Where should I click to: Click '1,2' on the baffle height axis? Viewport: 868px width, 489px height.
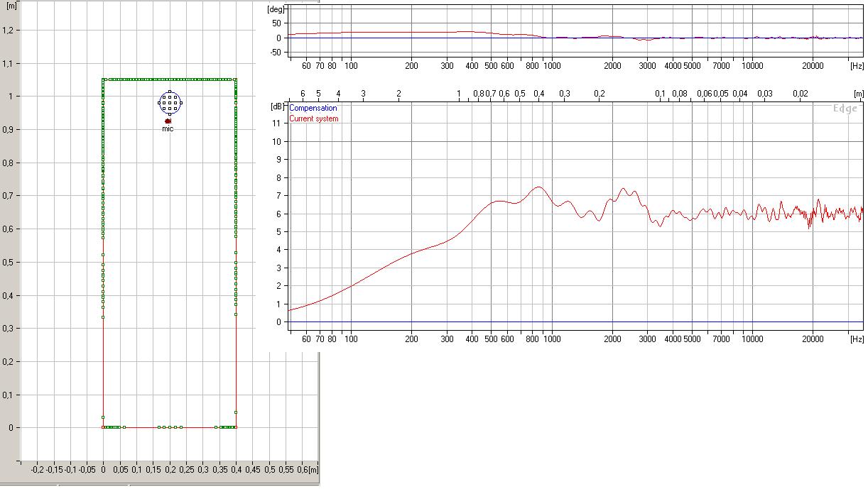(8, 30)
